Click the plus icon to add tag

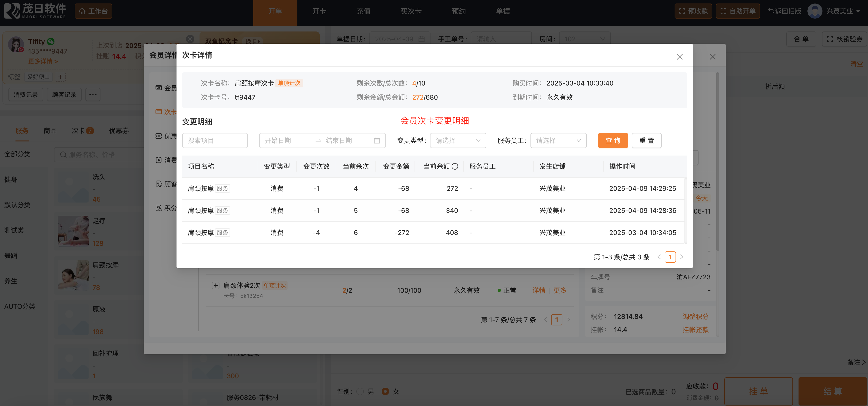click(60, 77)
